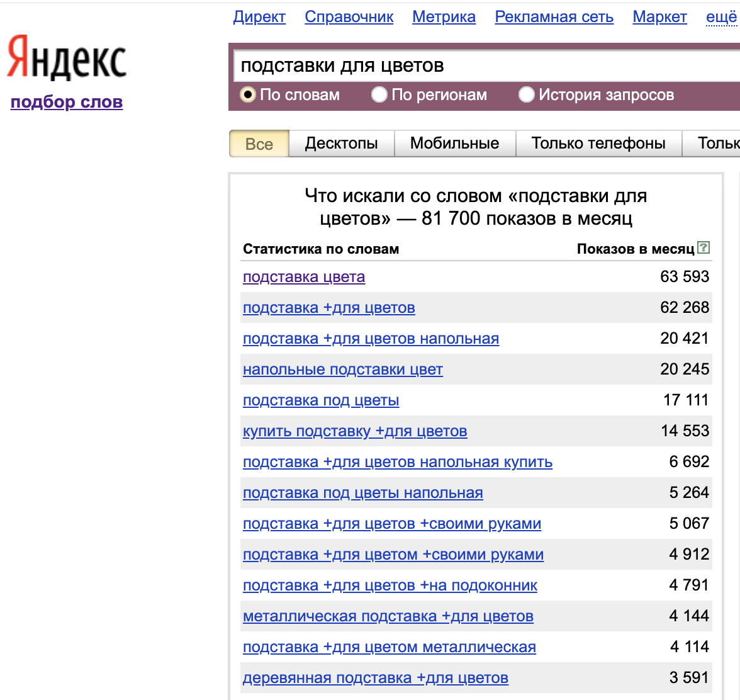740x700 pixels.
Task: Select the 'История запросов' radio option
Action: 526,95
